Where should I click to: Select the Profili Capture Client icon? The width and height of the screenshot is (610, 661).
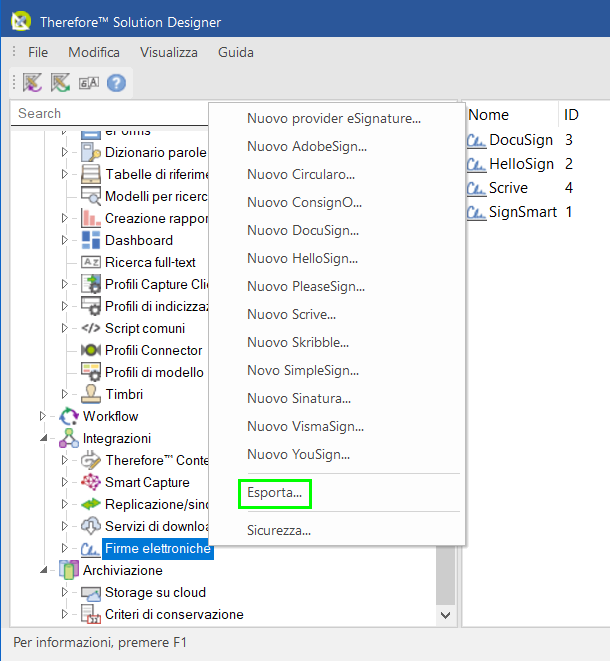[x=91, y=284]
